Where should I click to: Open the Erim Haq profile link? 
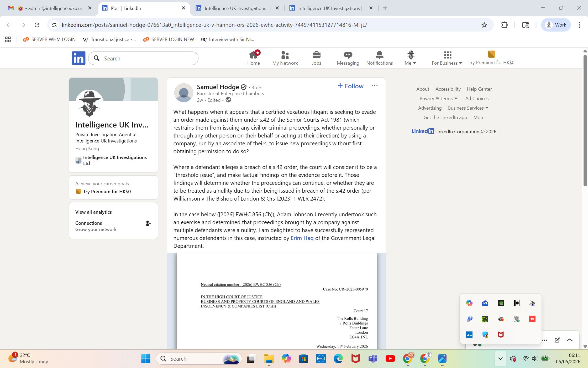(302, 238)
